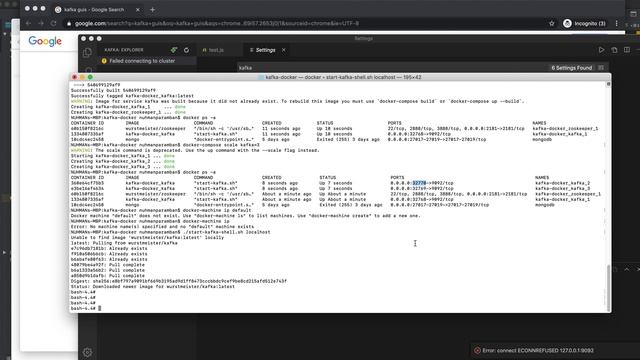Click the red error icon in the notification
This screenshot has width=640, height=360.
(477, 350)
